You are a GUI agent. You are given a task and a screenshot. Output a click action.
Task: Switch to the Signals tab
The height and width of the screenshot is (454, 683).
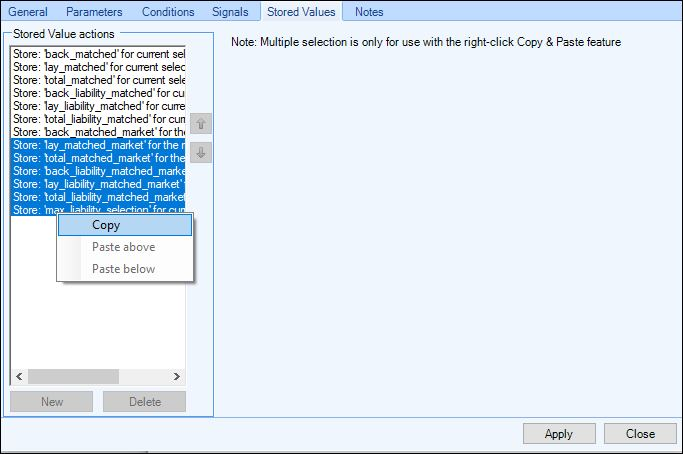230,12
